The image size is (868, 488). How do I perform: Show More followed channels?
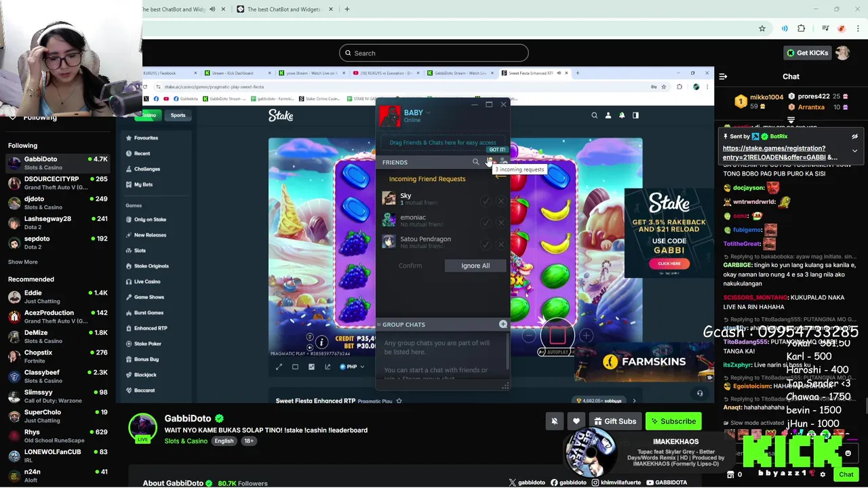(x=23, y=262)
